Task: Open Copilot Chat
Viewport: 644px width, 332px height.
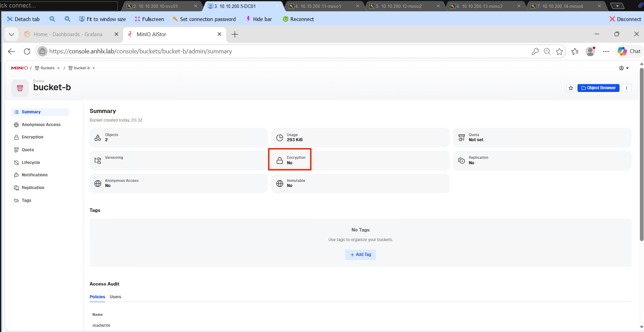Action: click(x=629, y=51)
